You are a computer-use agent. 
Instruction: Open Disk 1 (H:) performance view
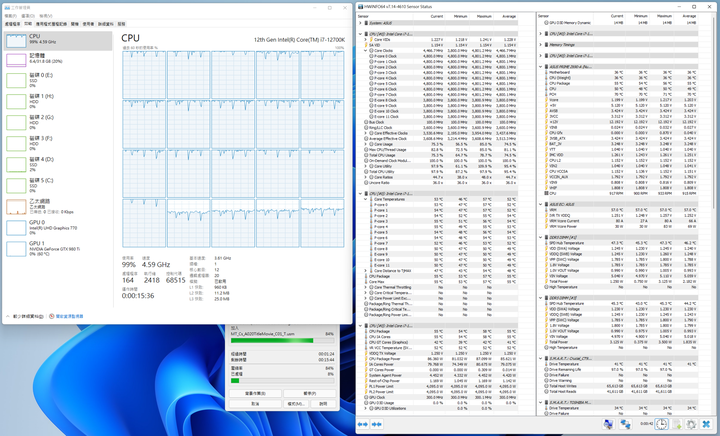(58, 101)
